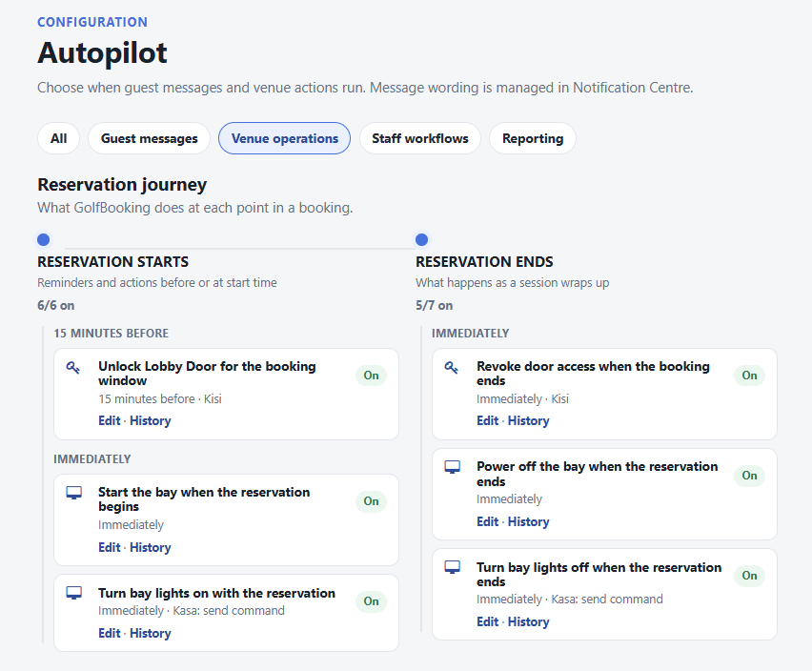Click the 6/6 on counter

tap(56, 305)
